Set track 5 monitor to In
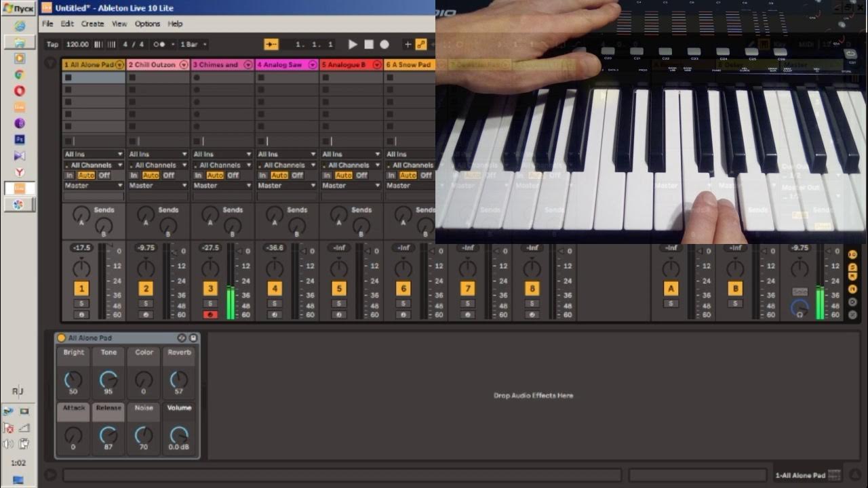Image resolution: width=868 pixels, height=488 pixels. (x=327, y=176)
